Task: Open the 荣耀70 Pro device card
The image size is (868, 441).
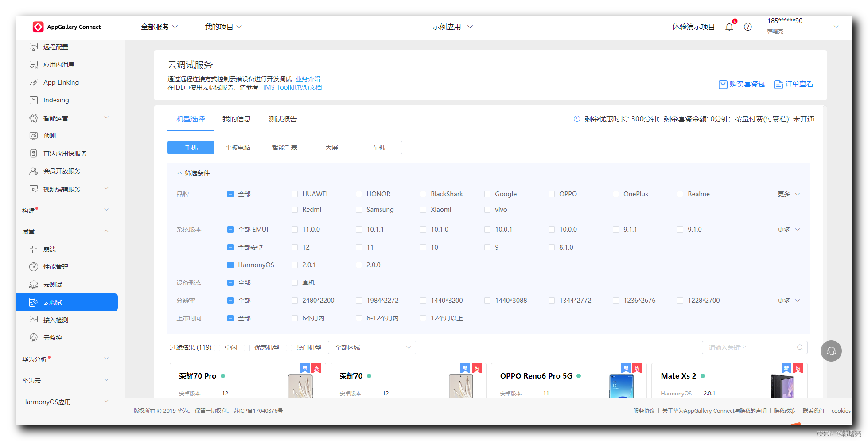Action: (x=248, y=381)
